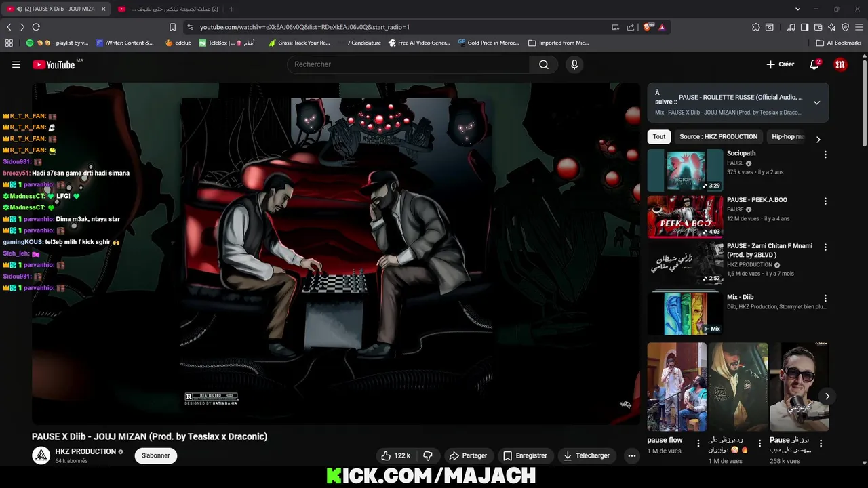Open the Spotify playlist bookmark
The height and width of the screenshot is (488, 868).
tap(57, 43)
